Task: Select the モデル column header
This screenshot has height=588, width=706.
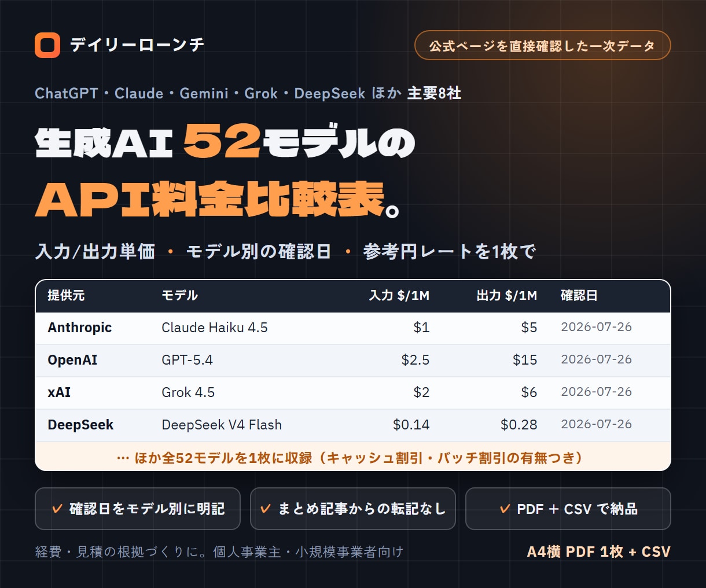Action: (x=179, y=296)
